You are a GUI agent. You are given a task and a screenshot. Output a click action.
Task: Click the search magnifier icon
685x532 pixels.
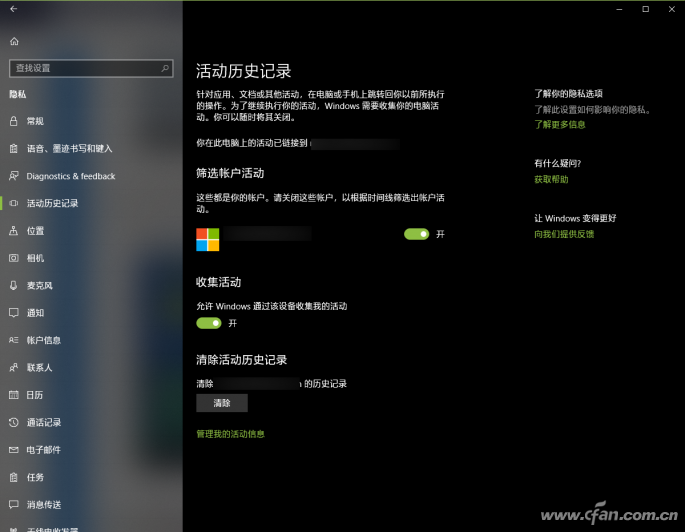coord(165,68)
